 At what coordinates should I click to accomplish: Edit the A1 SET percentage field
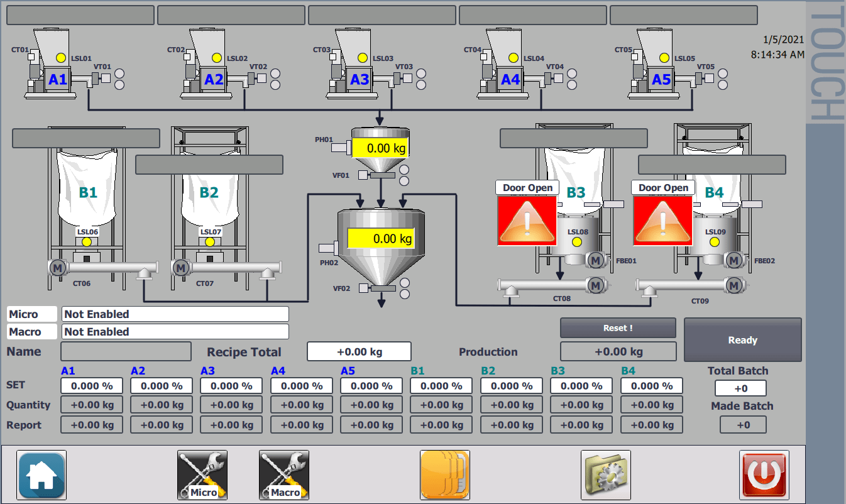click(92, 386)
